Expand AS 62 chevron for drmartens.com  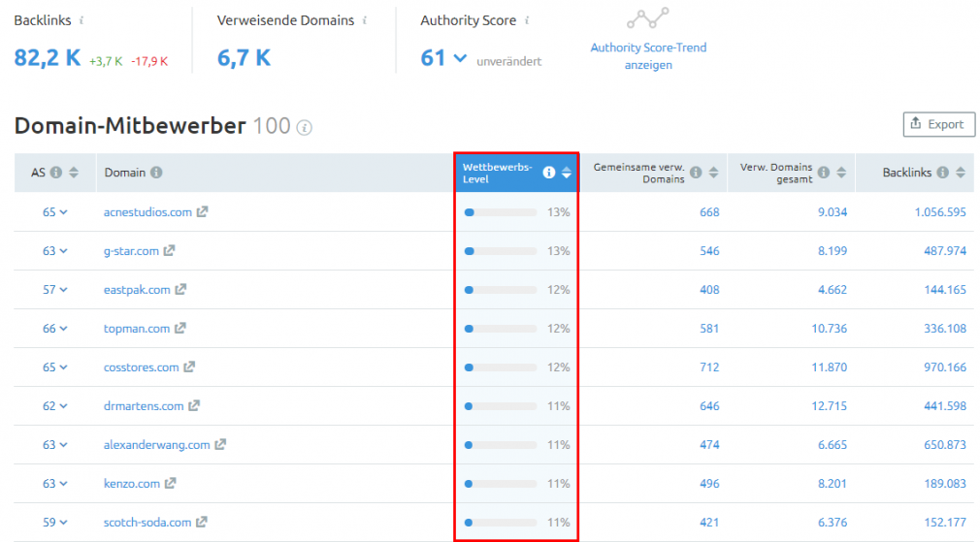coord(63,406)
